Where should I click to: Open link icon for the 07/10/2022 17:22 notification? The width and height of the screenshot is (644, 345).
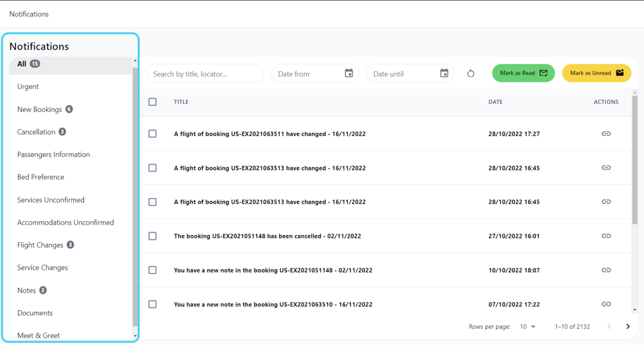pos(606,304)
